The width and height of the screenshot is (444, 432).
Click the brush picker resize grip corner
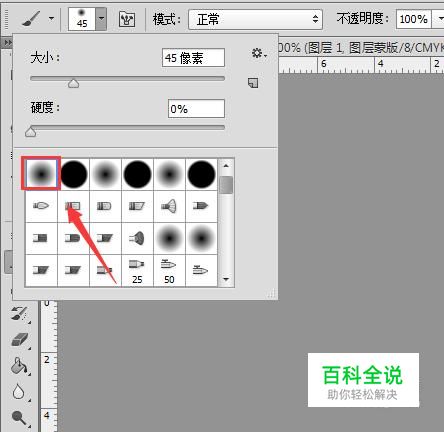tap(272, 293)
